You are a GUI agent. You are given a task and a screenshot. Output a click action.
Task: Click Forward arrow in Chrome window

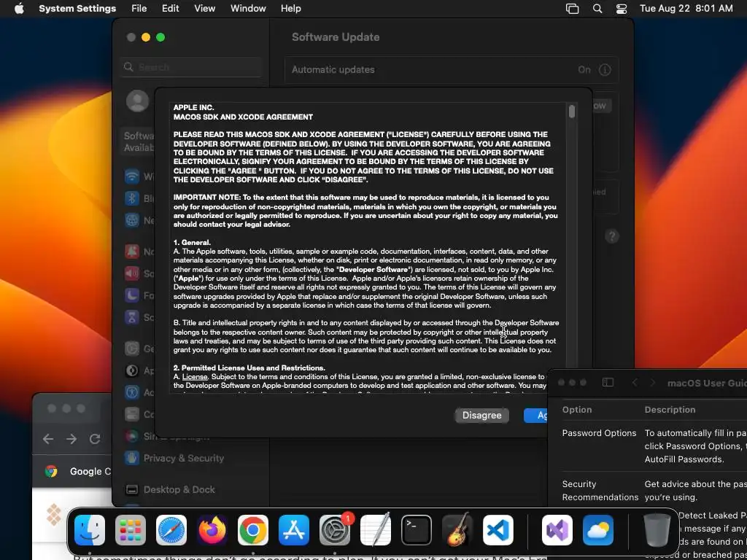[71, 439]
